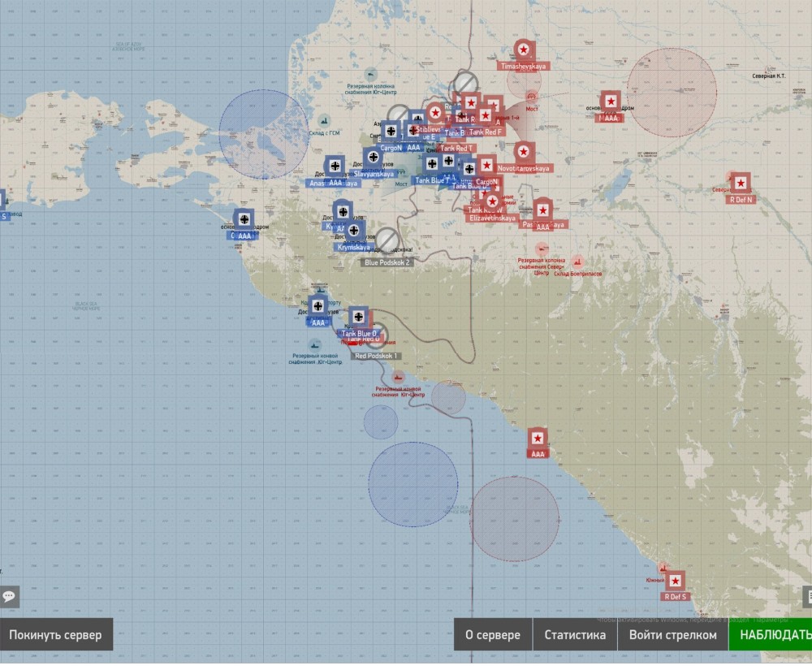Screen dimensions: 812x666
Task: Click large red hatched circle over Black Sea
Action: (514, 520)
